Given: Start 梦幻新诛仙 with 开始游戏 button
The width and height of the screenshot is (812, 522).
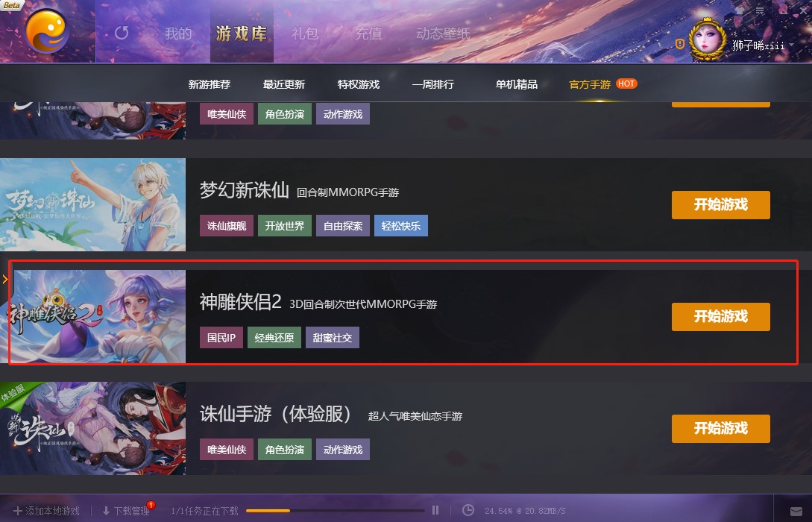Looking at the screenshot, I should click(x=721, y=205).
